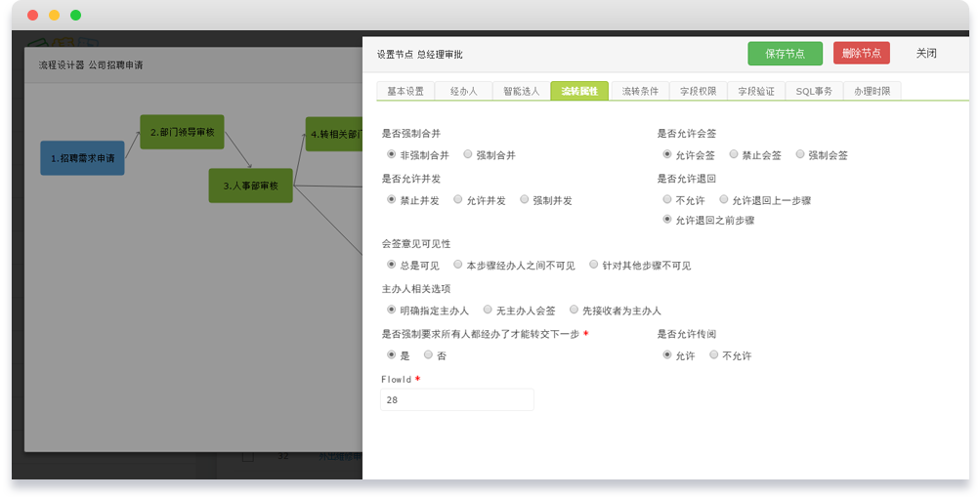
Task: Go to the 字段权限 tab
Action: click(698, 91)
